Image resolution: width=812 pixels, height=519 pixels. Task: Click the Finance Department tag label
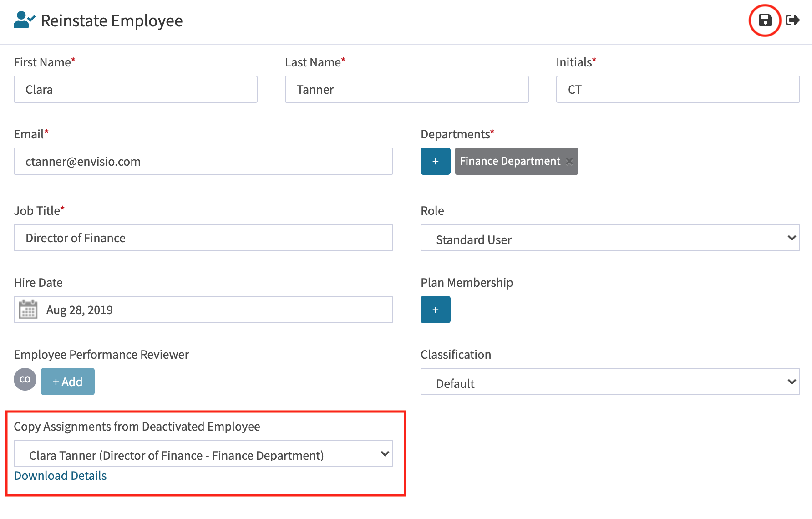(x=510, y=161)
